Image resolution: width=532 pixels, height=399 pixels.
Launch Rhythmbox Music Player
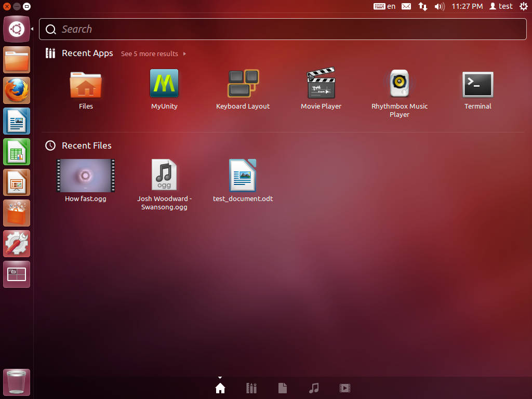[x=400, y=84]
